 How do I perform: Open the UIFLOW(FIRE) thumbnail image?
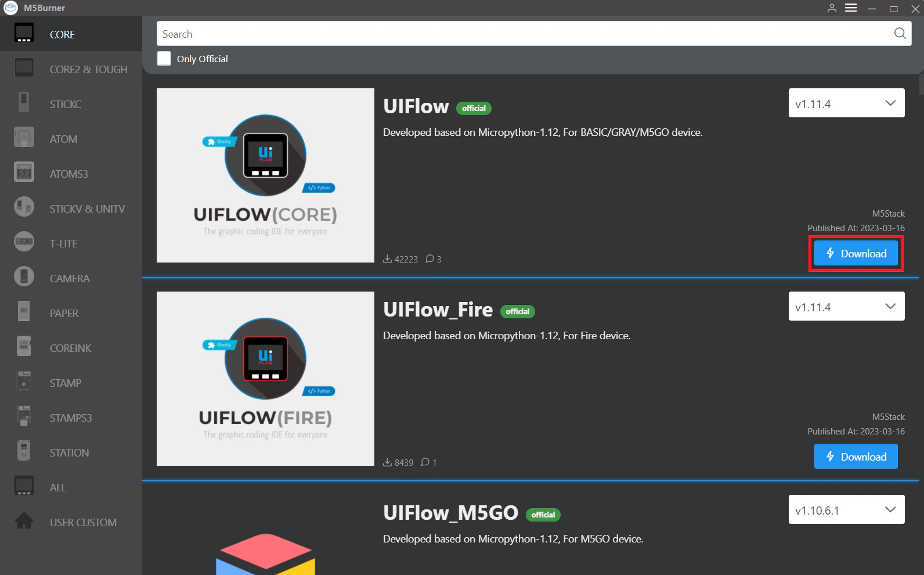pos(265,379)
